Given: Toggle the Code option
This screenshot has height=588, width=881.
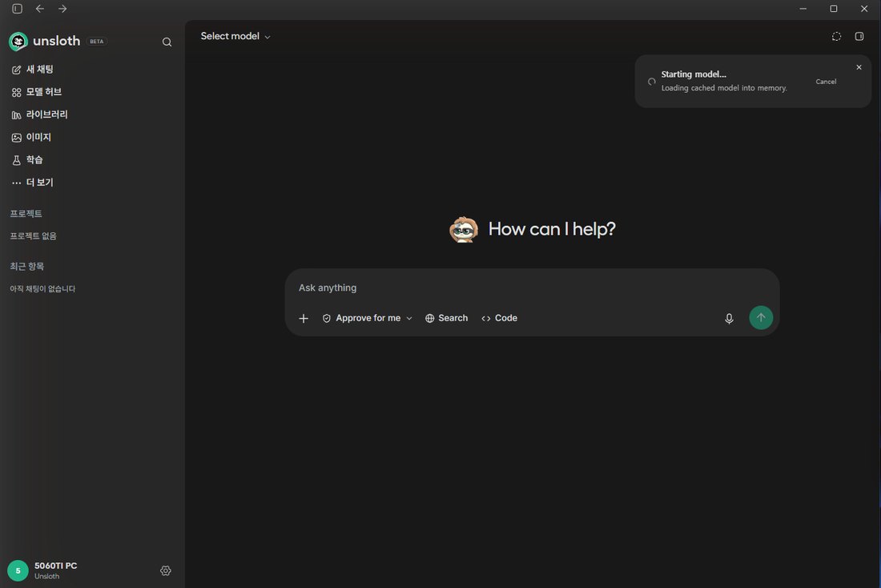Looking at the screenshot, I should tap(500, 318).
